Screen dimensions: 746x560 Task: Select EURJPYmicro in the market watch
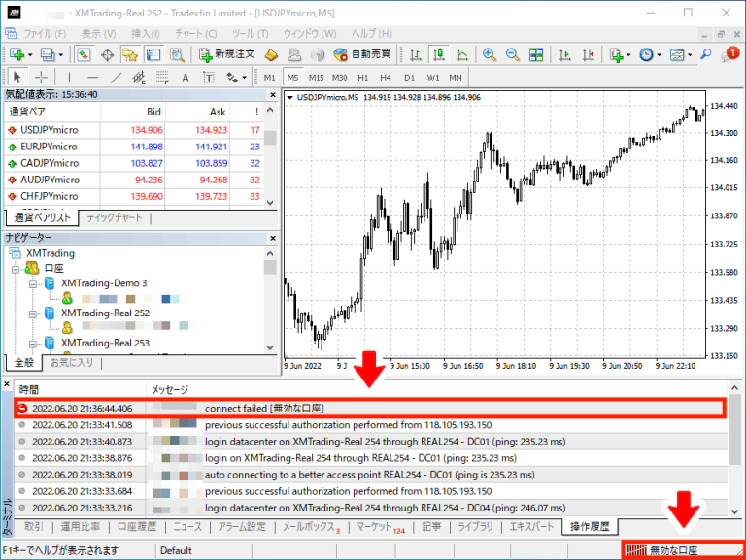click(x=50, y=147)
